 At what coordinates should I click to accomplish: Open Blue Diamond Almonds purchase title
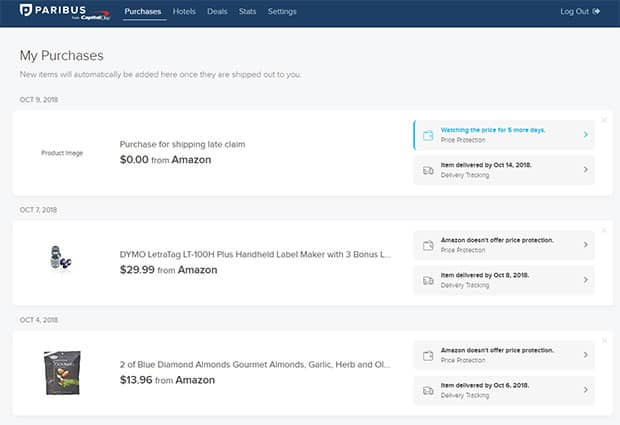(x=255, y=365)
